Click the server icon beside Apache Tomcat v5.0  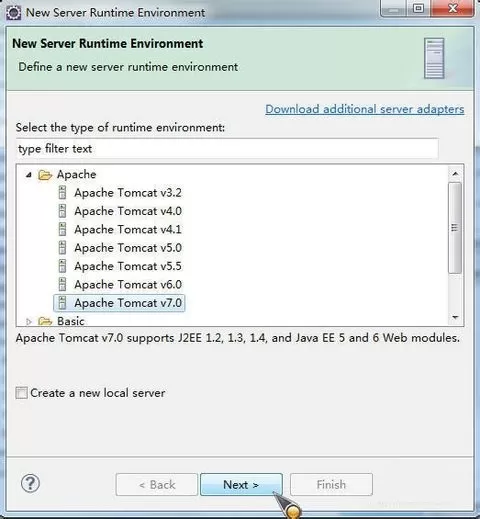pyautogui.click(x=62, y=248)
